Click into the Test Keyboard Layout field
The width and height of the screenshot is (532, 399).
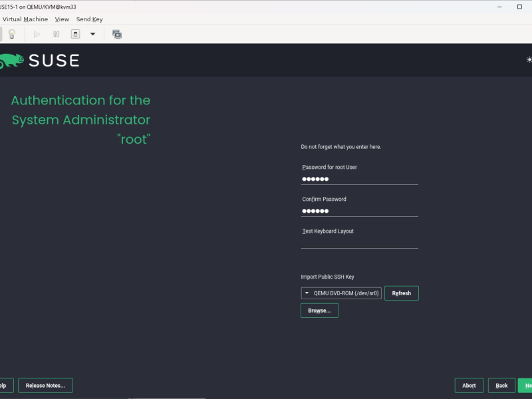[359, 243]
